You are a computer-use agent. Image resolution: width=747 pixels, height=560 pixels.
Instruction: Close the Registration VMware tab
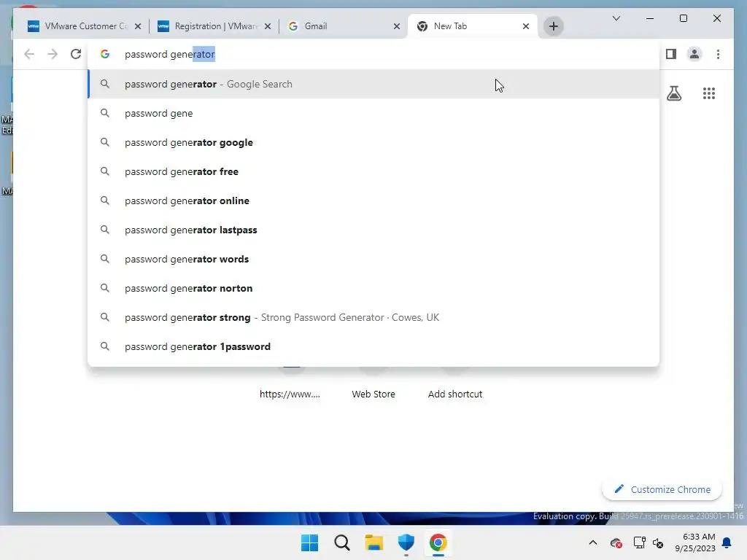pos(267,26)
